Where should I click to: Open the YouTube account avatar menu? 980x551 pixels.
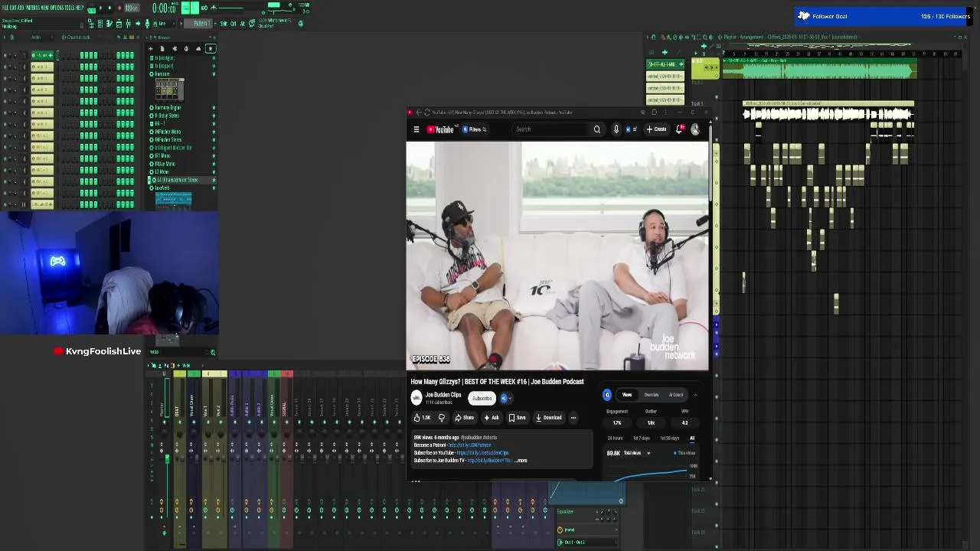pyautogui.click(x=695, y=129)
